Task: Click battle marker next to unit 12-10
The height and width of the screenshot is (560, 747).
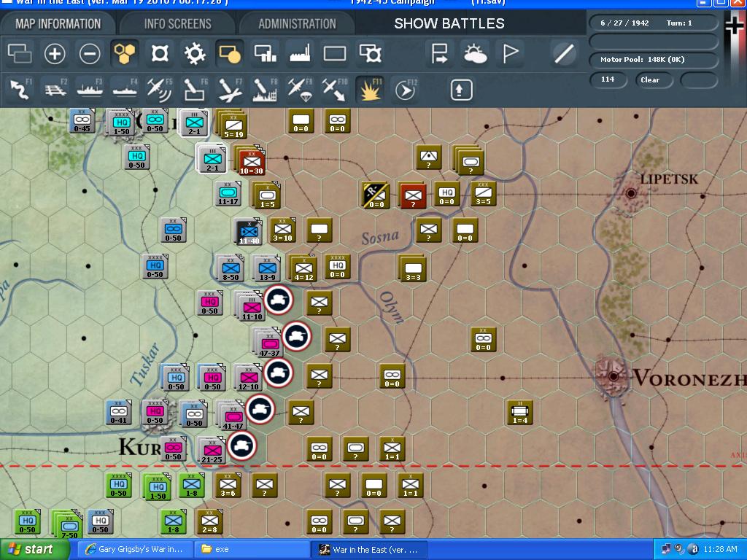Action: [278, 373]
